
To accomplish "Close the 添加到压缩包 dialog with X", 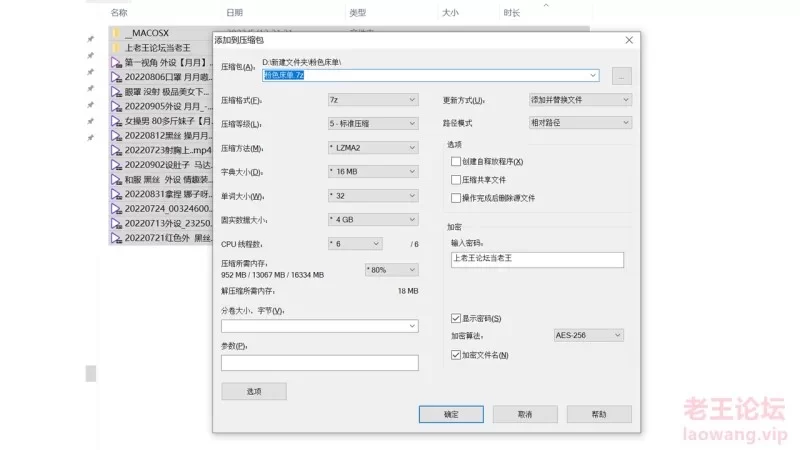I will click(628, 40).
